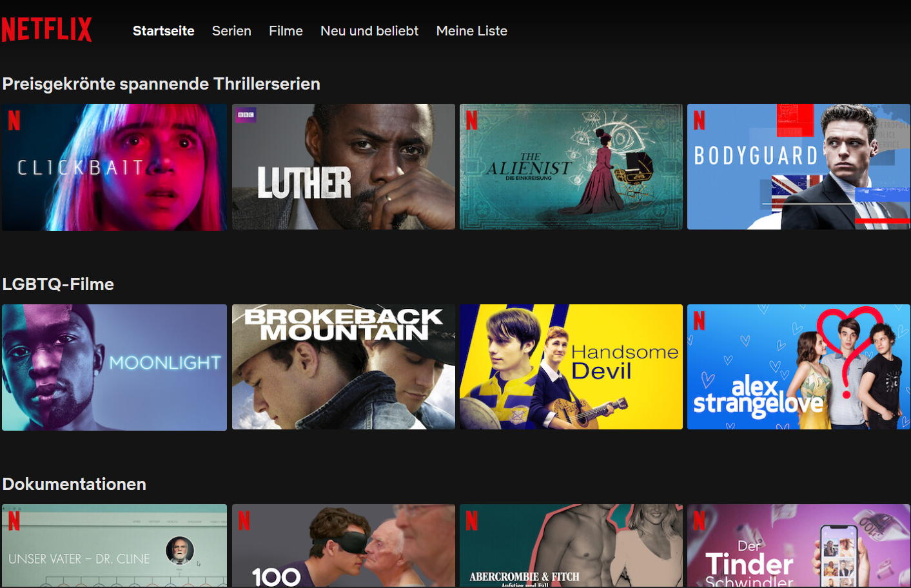Open the Moonlight film thumbnail

coord(115,367)
